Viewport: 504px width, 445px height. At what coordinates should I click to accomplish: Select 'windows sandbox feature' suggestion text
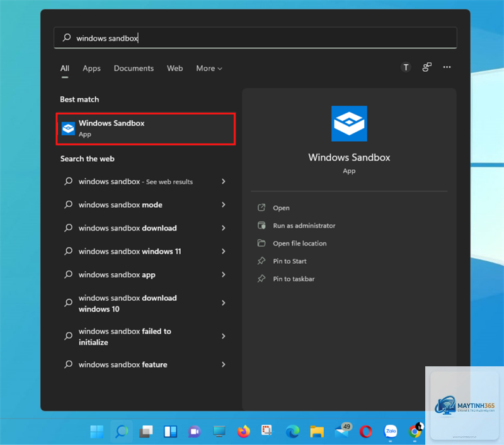click(x=123, y=364)
